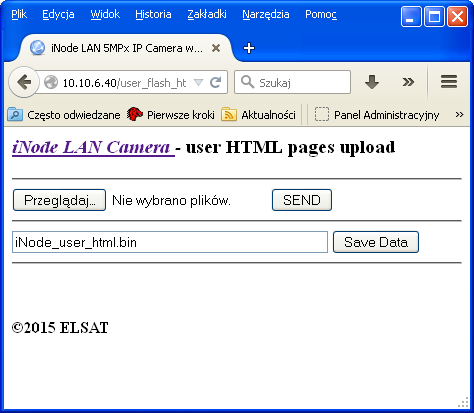The width and height of the screenshot is (474, 413).
Task: Grab the window resize grip corner
Action: [464, 403]
